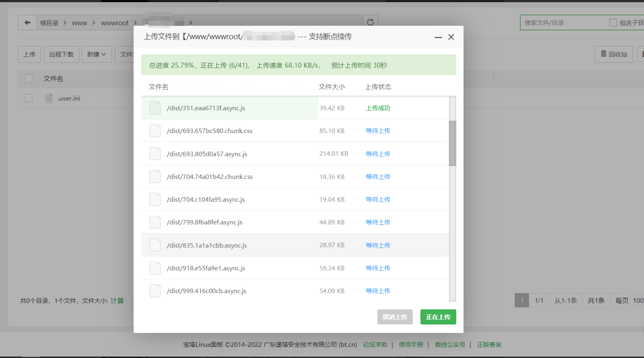Click the file icon of 351.eaa6713f.async.js
This screenshot has width=644, height=358.
click(x=155, y=108)
